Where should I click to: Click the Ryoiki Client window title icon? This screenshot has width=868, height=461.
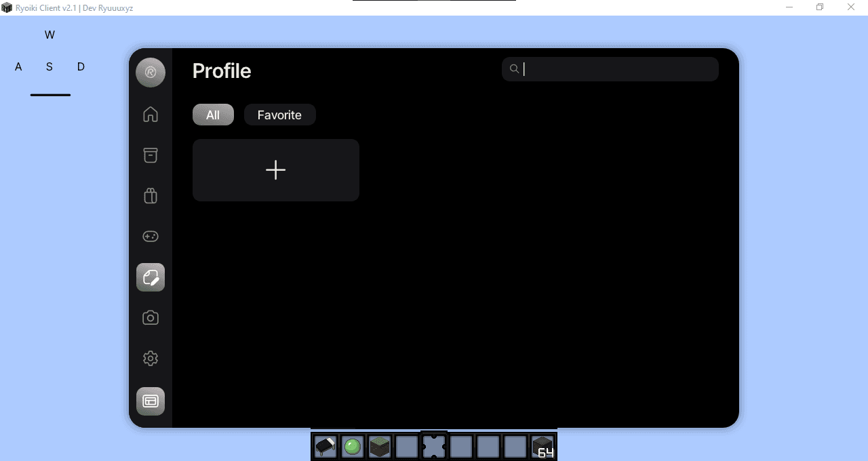click(x=7, y=7)
